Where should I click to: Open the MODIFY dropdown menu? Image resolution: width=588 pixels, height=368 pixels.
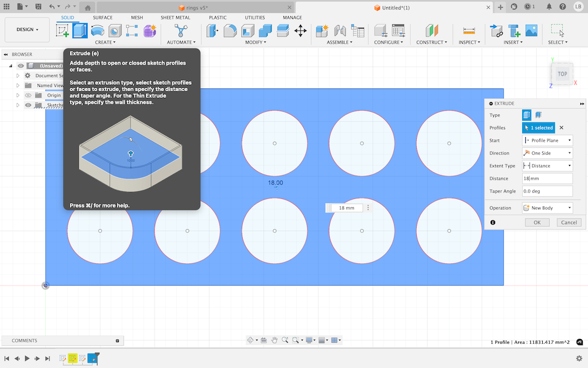point(256,42)
